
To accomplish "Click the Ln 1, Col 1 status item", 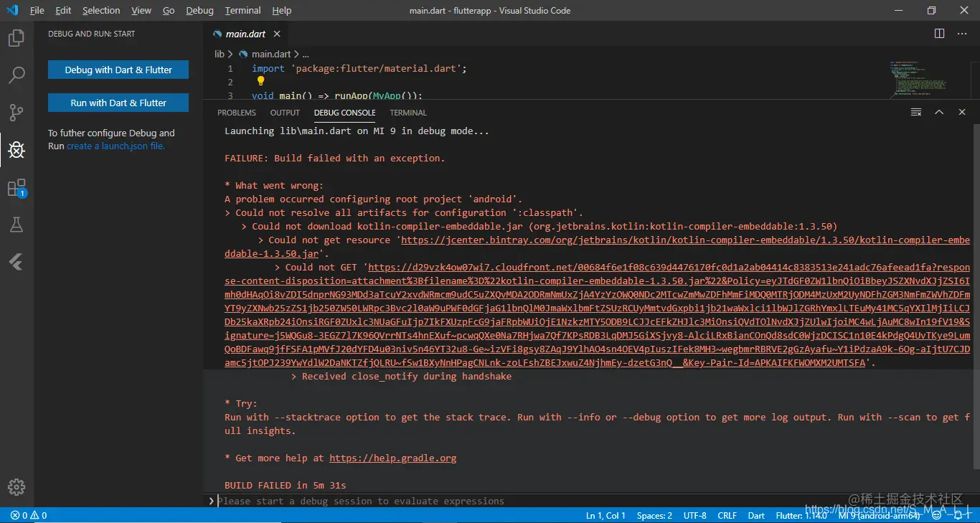I will coord(606,515).
